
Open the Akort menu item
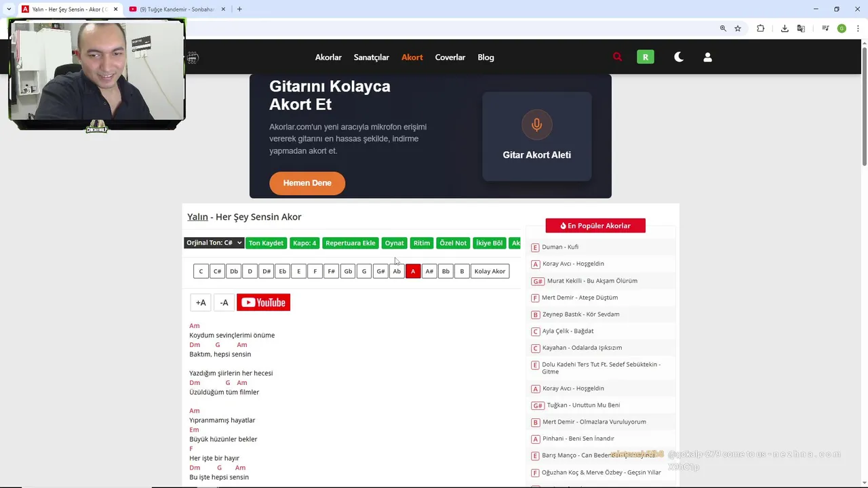[x=412, y=57]
